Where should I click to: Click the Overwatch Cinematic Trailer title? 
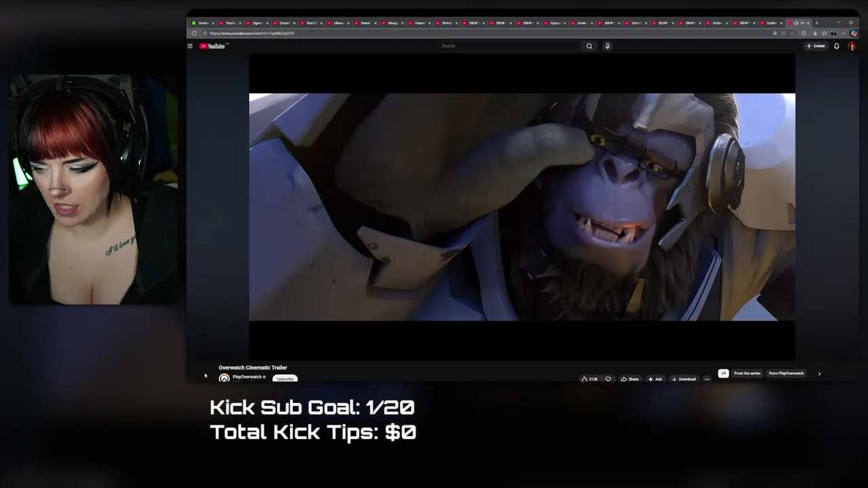[253, 367]
